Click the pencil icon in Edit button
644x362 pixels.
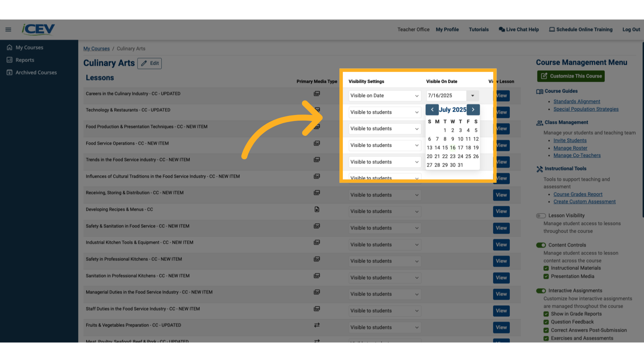point(144,63)
